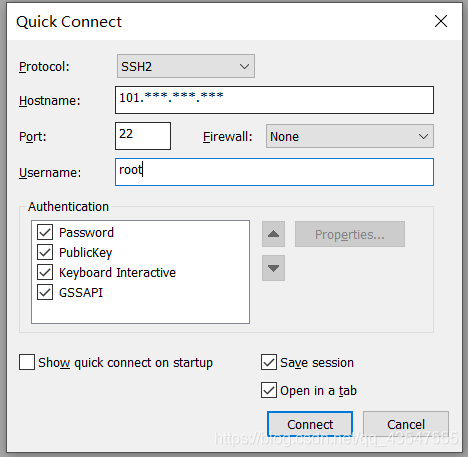Screen dimensions: 468x457
Task: Toggle the PublicKey authentication checkbox
Action: coord(45,252)
